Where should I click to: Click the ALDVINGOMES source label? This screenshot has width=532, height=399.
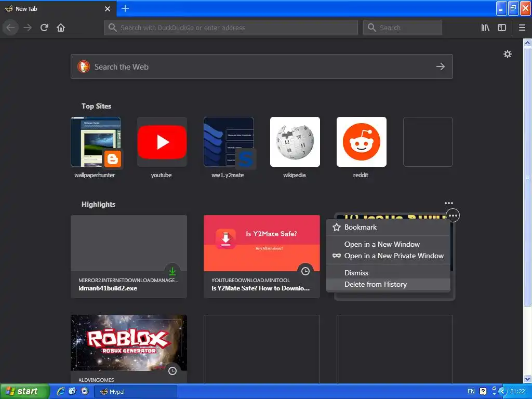pyautogui.click(x=96, y=380)
